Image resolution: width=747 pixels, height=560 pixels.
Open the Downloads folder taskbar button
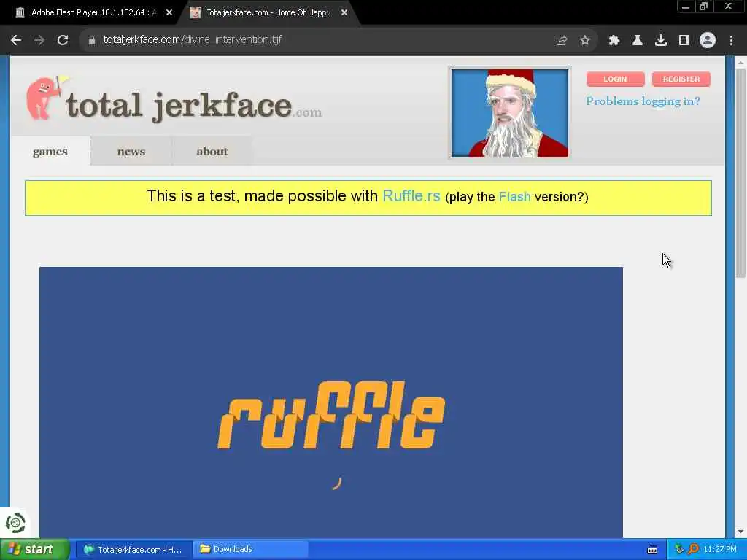pyautogui.click(x=250, y=550)
